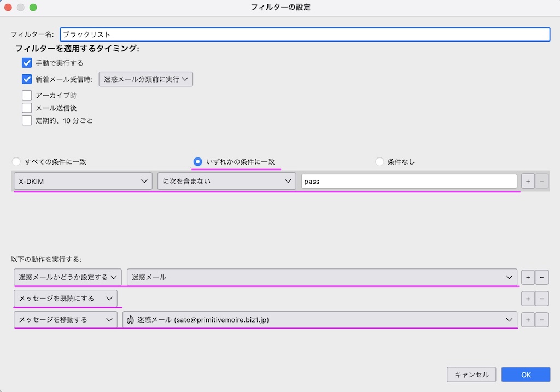The height and width of the screenshot is (392, 560).
Task: Click the OK button
Action: pyautogui.click(x=526, y=375)
